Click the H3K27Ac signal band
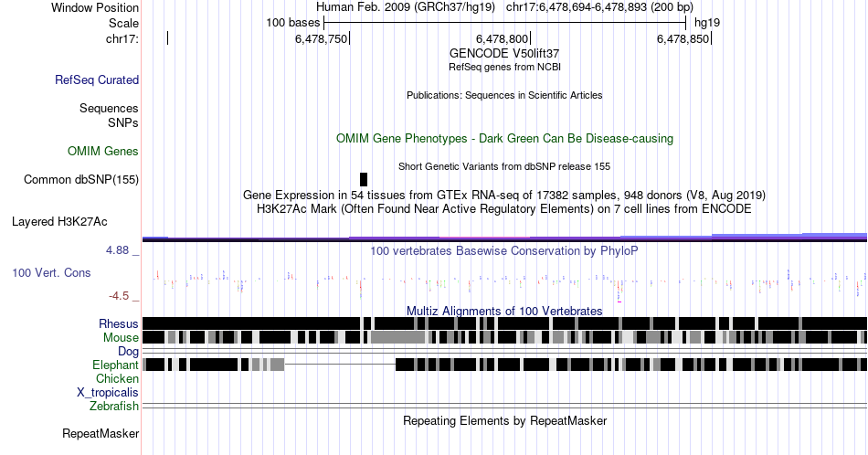The width and height of the screenshot is (868, 455). [x=504, y=238]
